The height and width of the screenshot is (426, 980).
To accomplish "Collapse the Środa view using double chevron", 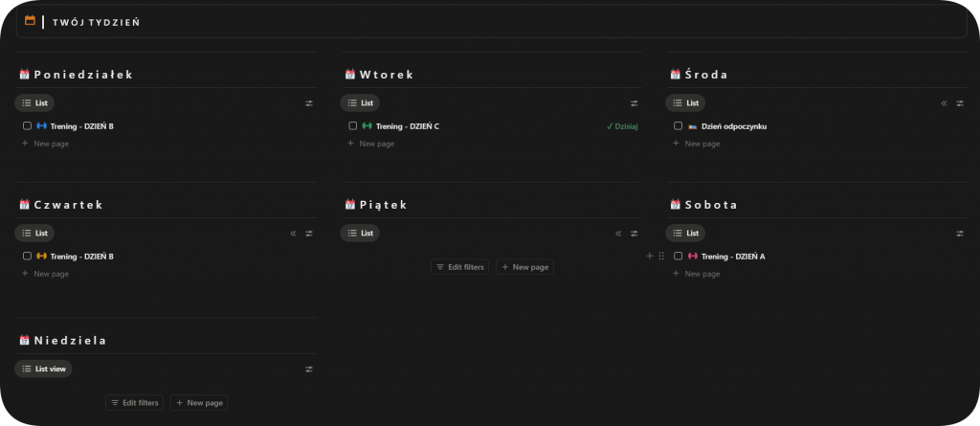I will click(x=944, y=103).
